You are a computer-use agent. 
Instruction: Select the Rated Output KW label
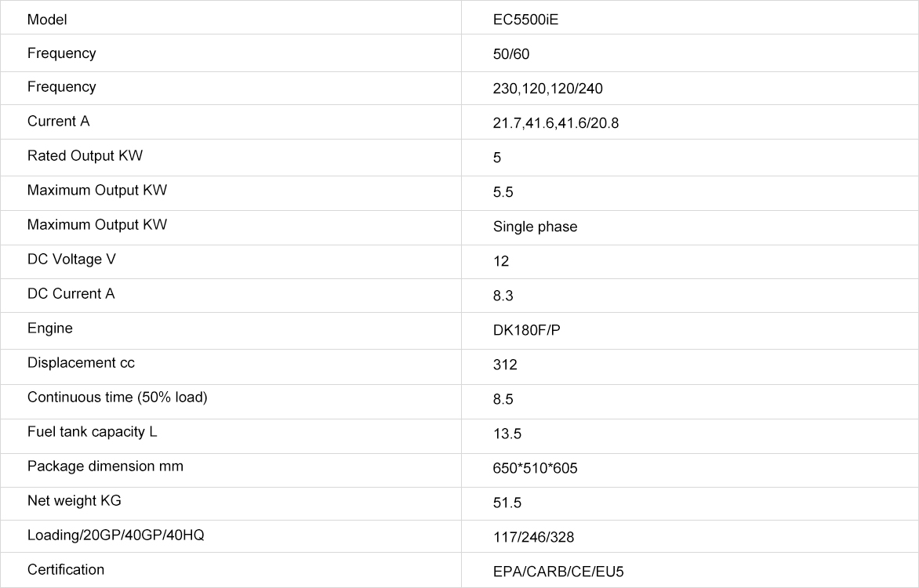pos(85,156)
